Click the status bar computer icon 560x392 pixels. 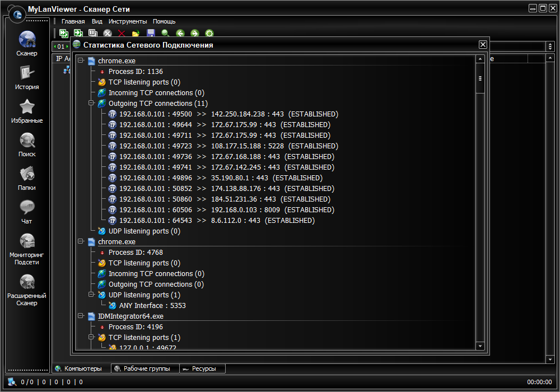[12, 382]
